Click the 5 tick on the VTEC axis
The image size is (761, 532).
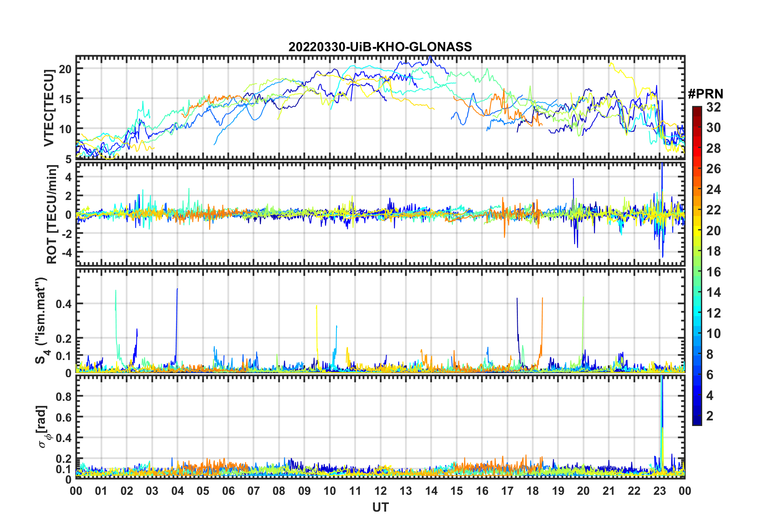68,159
